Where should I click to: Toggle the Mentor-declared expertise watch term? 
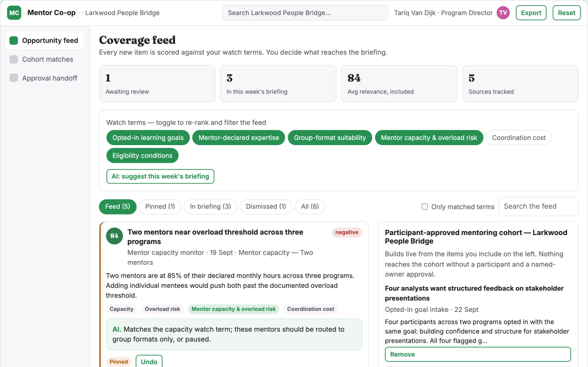pos(239,138)
